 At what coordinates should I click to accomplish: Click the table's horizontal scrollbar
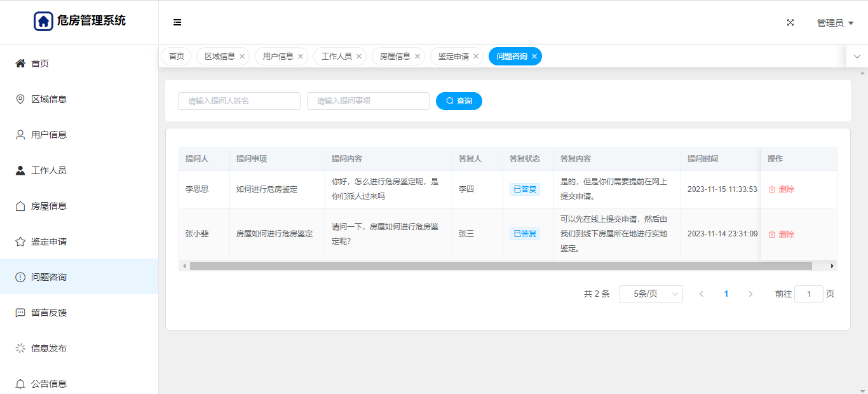click(x=501, y=266)
